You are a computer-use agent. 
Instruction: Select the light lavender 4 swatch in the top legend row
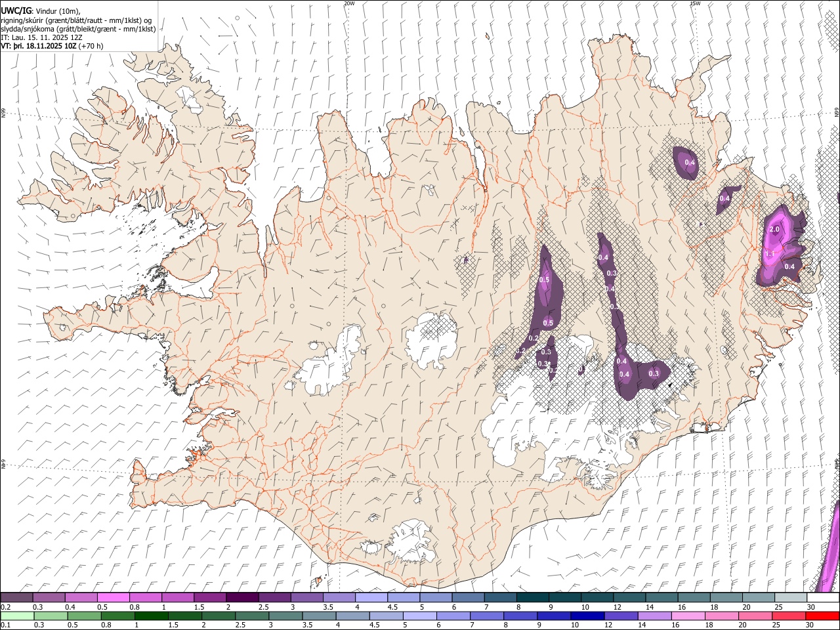[x=371, y=598]
